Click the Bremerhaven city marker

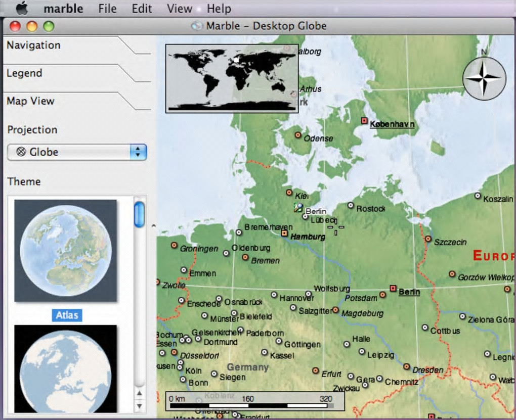point(239,232)
